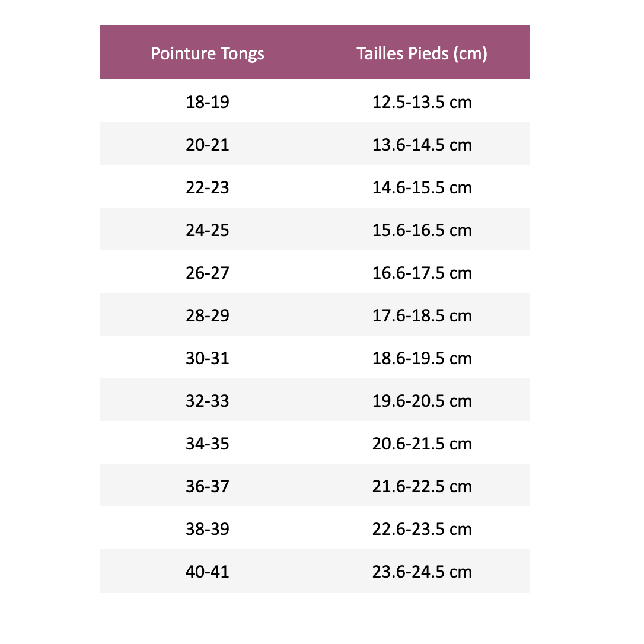Select the 19.6-20.5 cm measurement
644x644 pixels.
(422, 401)
